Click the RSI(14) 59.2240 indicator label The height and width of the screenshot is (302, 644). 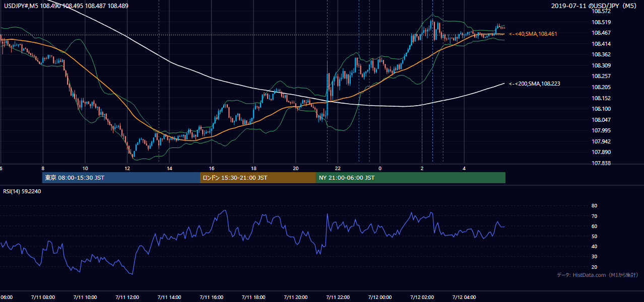[x=22, y=191]
